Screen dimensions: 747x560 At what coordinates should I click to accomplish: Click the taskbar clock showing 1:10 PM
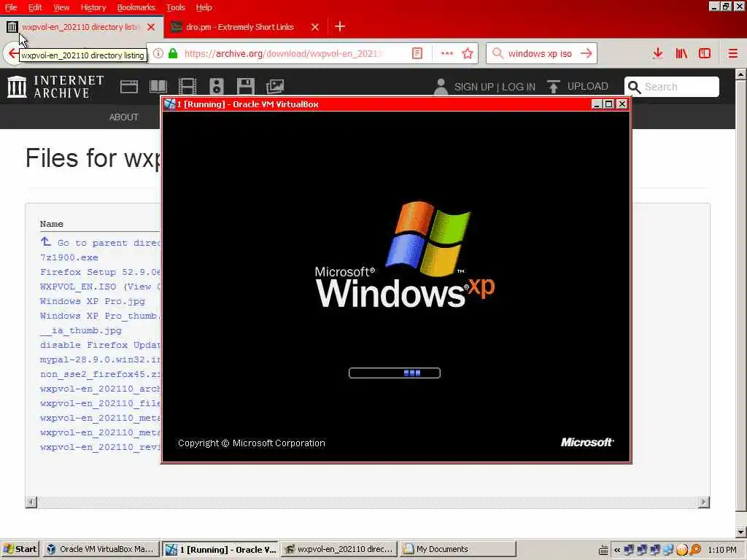pyautogui.click(x=722, y=550)
